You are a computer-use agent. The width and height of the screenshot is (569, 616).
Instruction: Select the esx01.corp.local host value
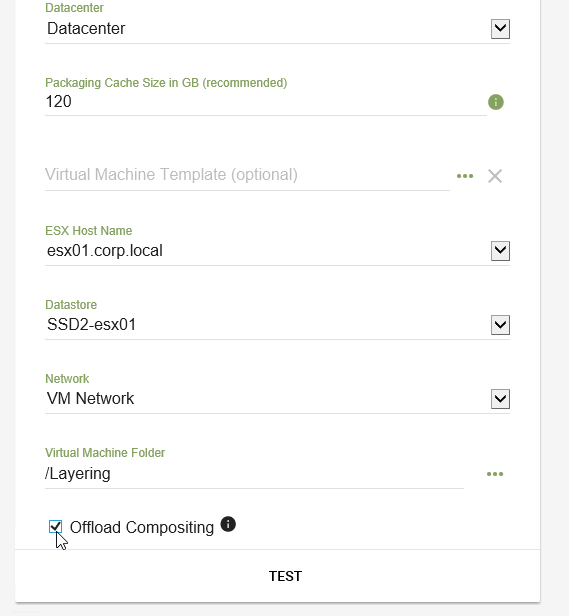point(105,251)
